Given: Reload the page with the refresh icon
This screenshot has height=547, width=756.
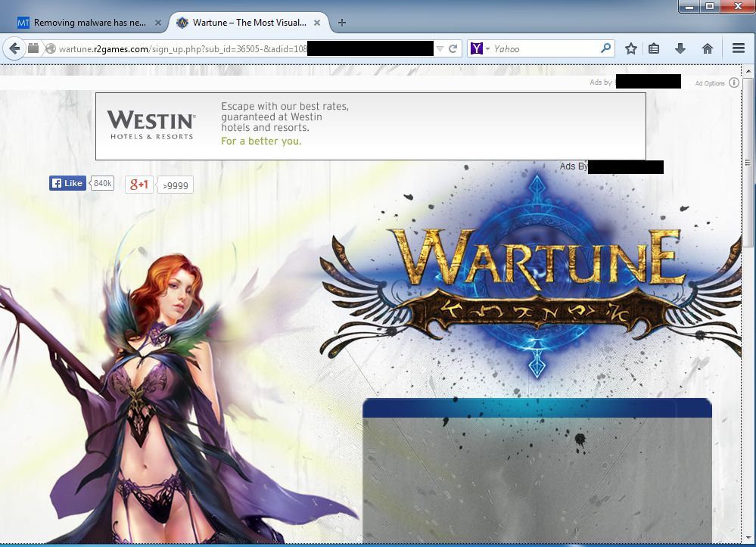Looking at the screenshot, I should 453,48.
